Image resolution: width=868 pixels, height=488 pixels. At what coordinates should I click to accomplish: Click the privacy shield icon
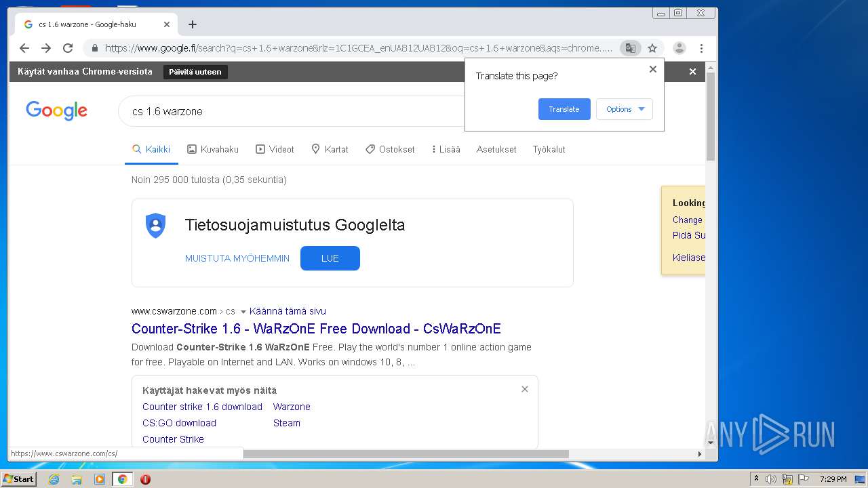[x=155, y=225]
